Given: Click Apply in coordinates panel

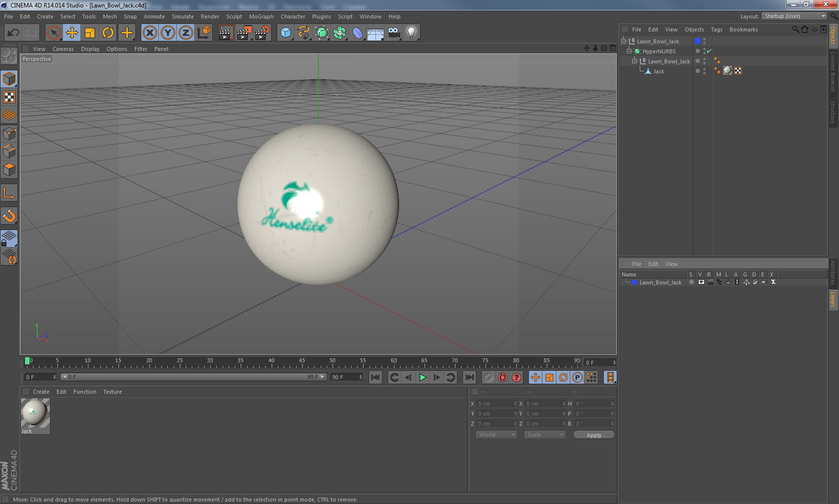Looking at the screenshot, I should pyautogui.click(x=594, y=435).
